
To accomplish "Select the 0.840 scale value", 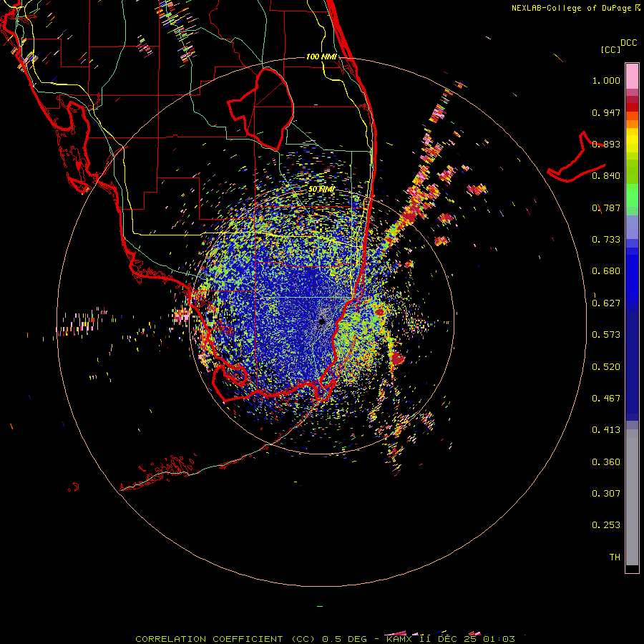I will [606, 176].
